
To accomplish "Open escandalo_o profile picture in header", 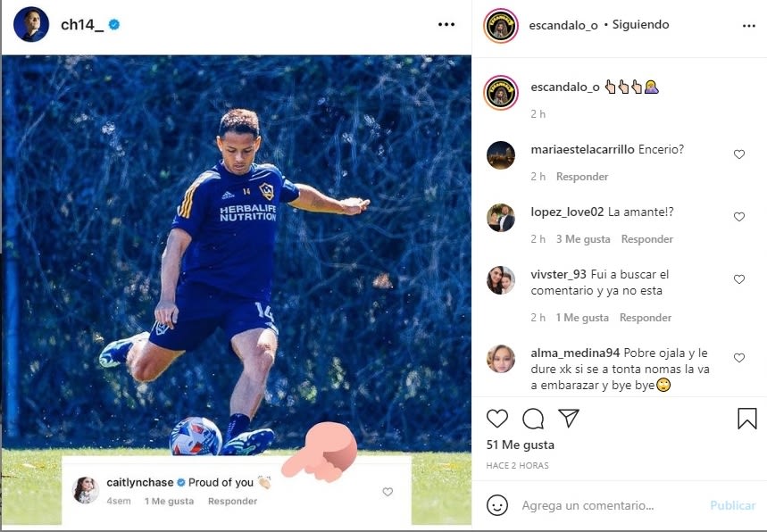I will (x=501, y=26).
